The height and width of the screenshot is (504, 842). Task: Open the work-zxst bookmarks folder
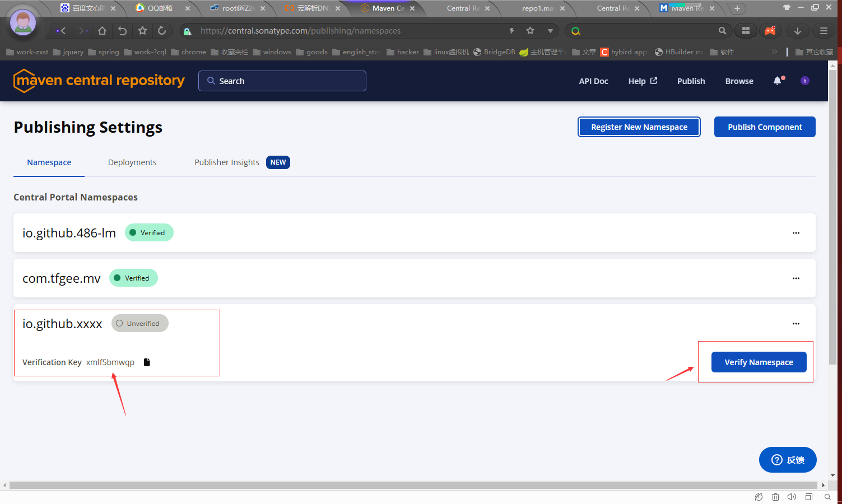pos(27,52)
